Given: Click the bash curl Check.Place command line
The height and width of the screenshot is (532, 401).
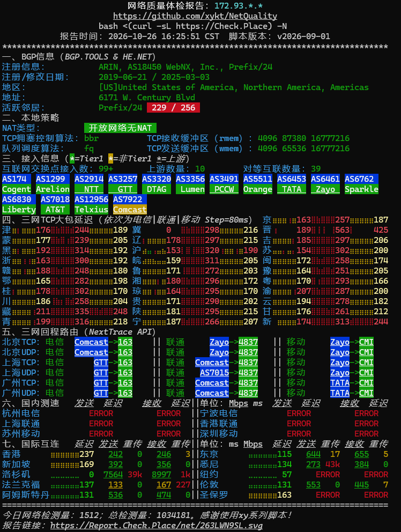Looking at the screenshot, I should [192, 26].
